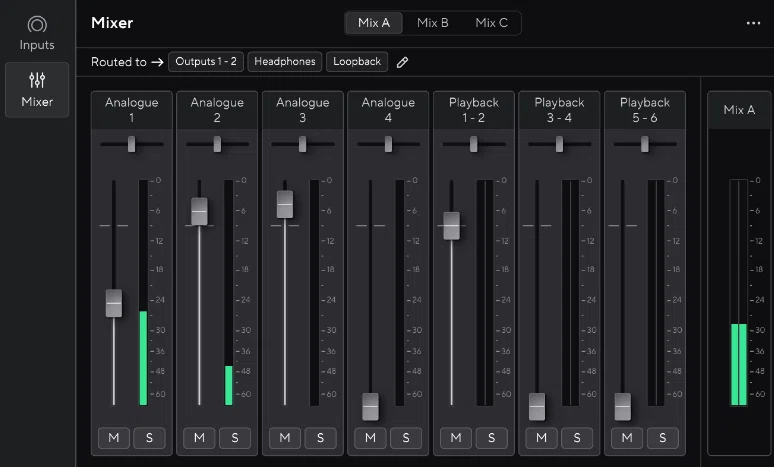Click the Analogue 2 pan slider knob
This screenshot has width=774, height=467.
(217, 144)
